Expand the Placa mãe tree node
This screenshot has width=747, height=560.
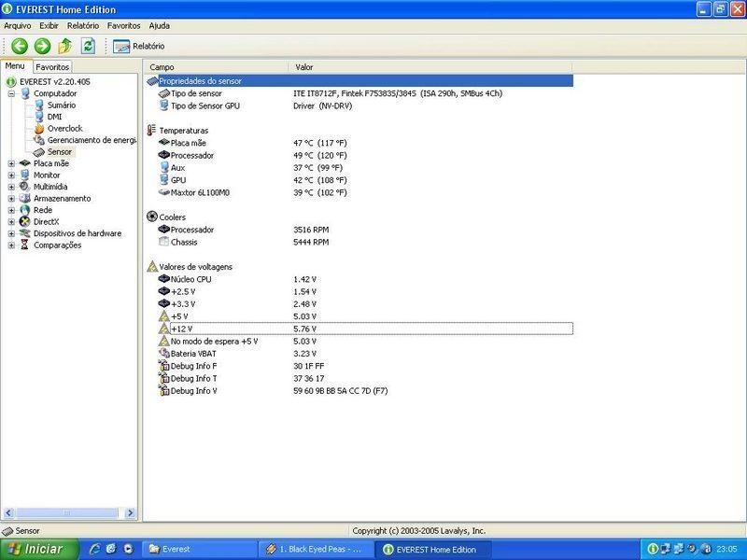click(11, 163)
